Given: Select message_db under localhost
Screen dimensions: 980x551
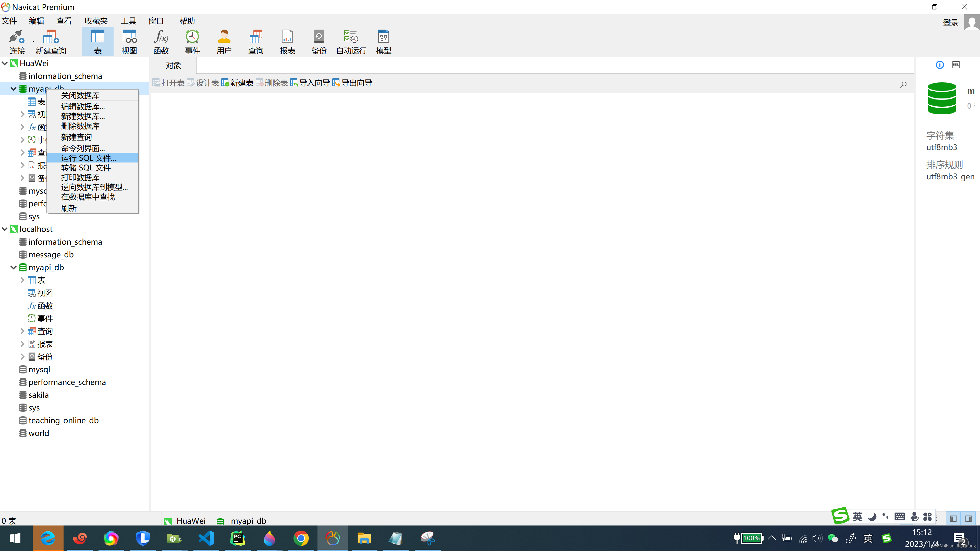Looking at the screenshot, I should click(x=51, y=254).
